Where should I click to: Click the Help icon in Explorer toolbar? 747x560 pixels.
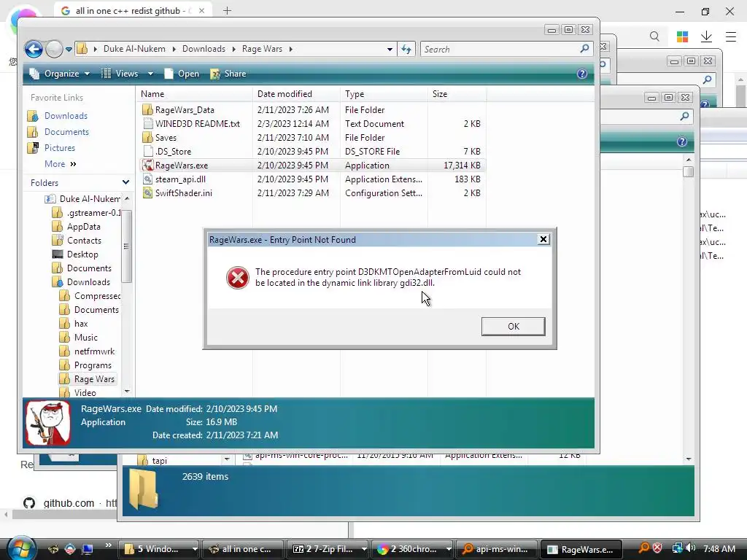click(581, 74)
